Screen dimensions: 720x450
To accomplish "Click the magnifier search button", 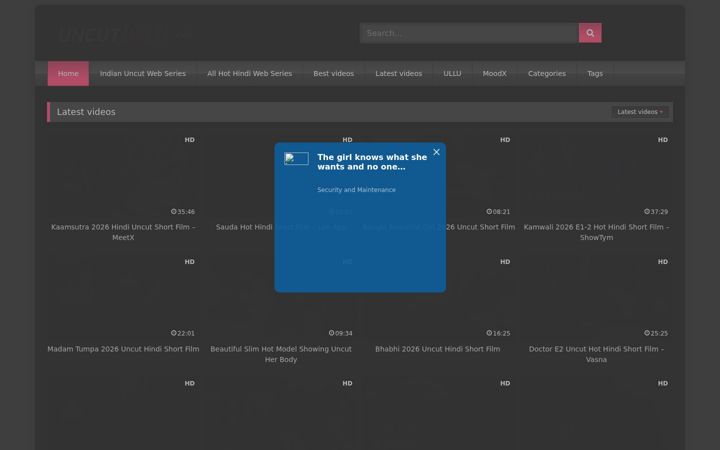I will pos(590,33).
